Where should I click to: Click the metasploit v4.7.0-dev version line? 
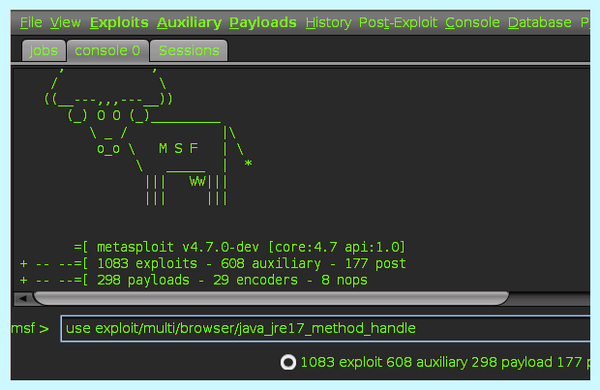[x=240, y=247]
